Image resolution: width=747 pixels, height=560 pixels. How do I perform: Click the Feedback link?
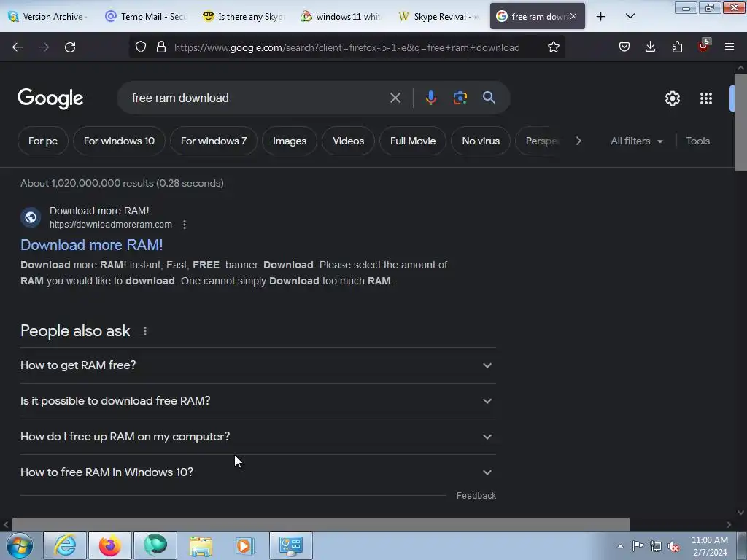(476, 496)
